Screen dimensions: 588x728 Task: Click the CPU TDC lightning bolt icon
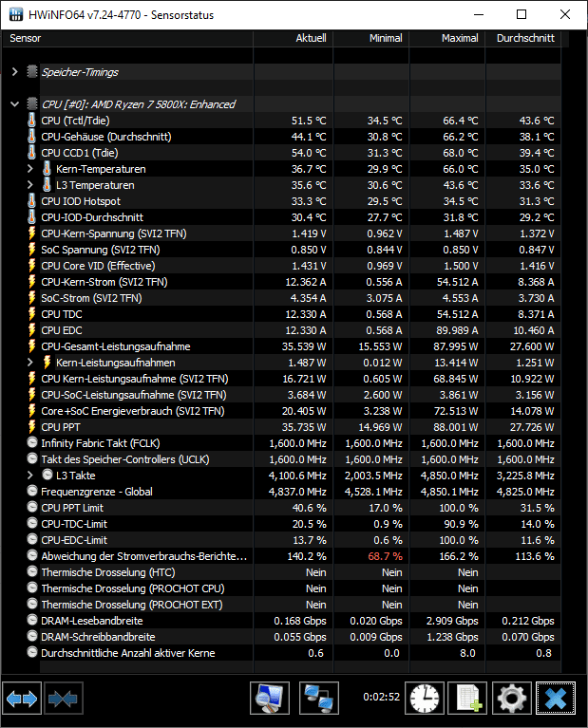pos(31,314)
